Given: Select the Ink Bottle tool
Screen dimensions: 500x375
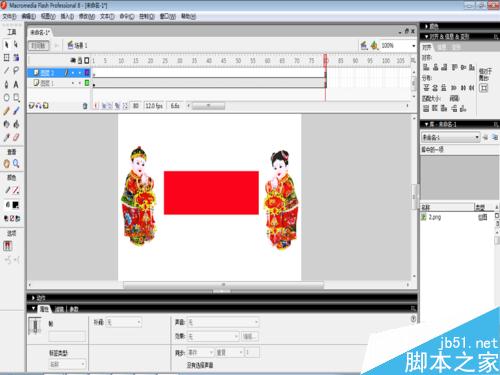Looking at the screenshot, I should (x=6, y=124).
